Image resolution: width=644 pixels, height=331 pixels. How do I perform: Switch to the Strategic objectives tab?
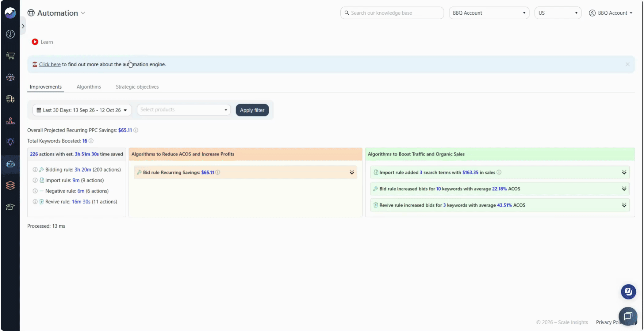[x=137, y=87]
